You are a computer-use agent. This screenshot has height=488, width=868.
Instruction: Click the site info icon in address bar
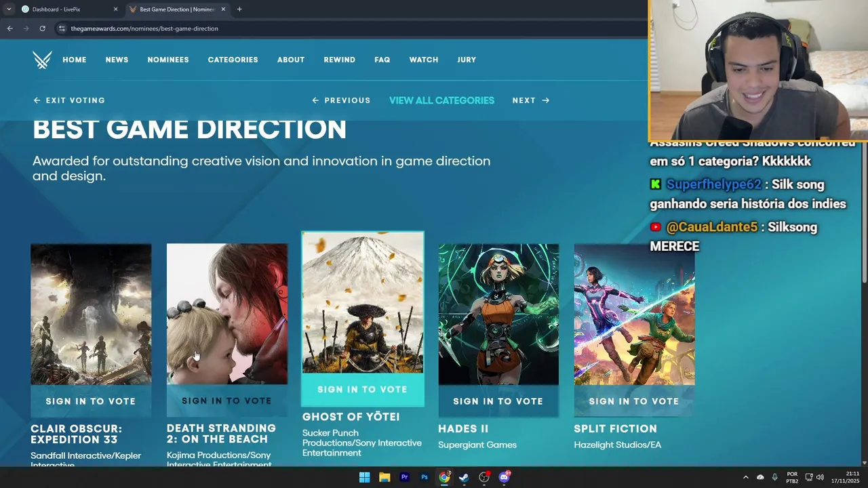62,28
